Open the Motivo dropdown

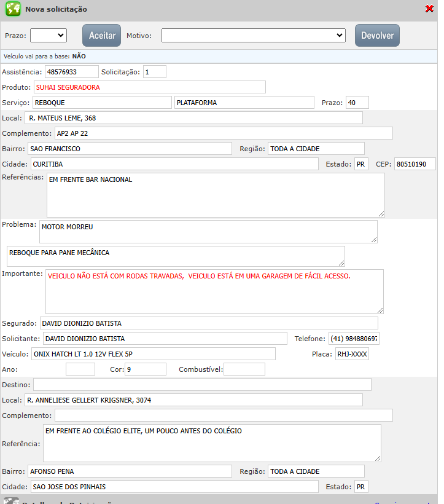(253, 36)
